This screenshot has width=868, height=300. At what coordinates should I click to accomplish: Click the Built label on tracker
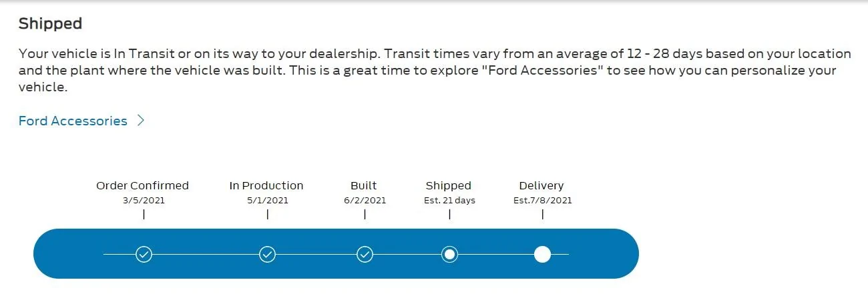(364, 185)
